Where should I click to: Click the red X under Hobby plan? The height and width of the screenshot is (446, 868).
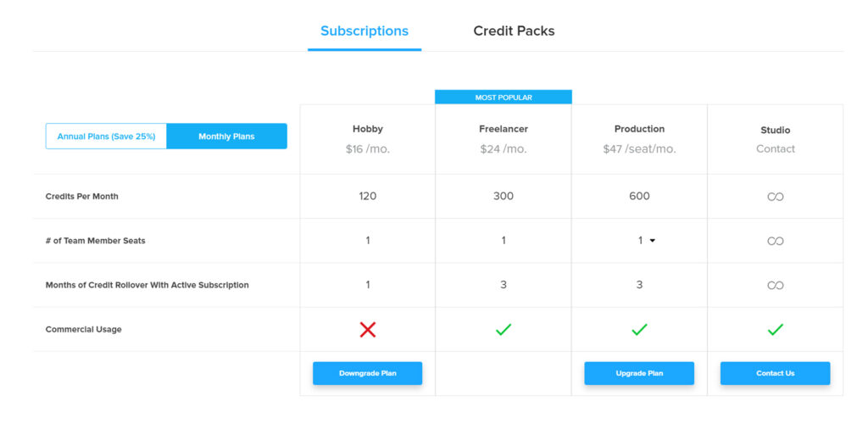click(x=368, y=330)
